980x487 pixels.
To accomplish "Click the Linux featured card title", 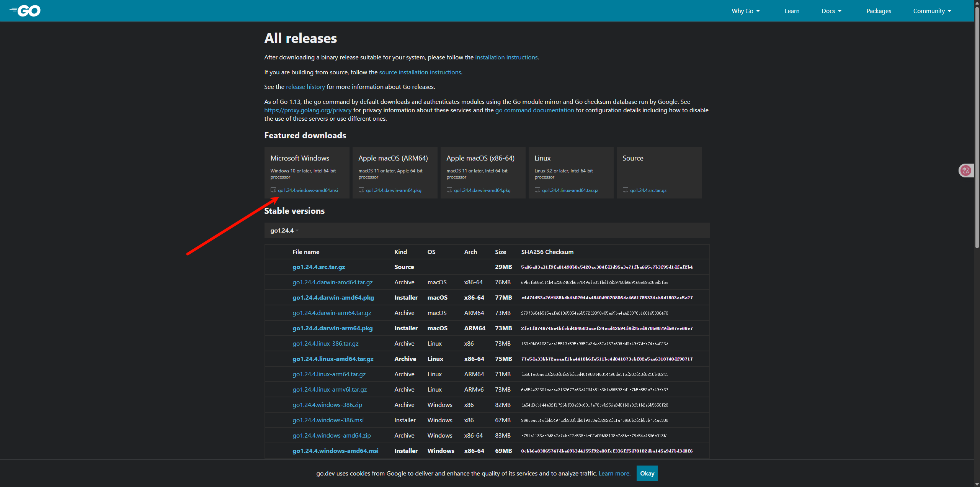I will (542, 158).
